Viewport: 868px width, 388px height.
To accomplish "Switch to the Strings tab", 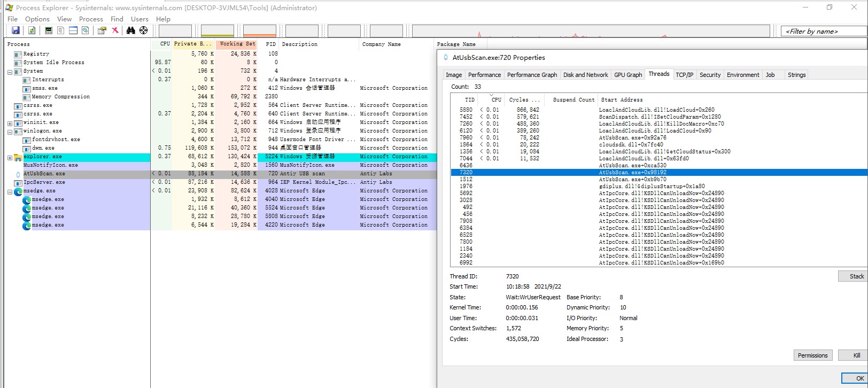I will click(796, 75).
